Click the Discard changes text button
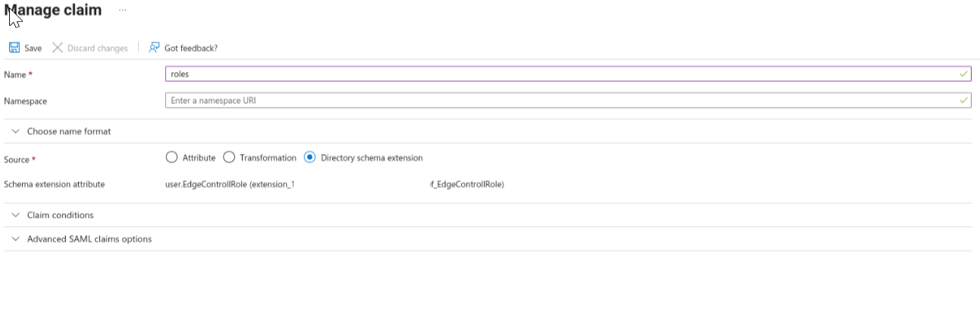The image size is (980, 311). [x=97, y=48]
